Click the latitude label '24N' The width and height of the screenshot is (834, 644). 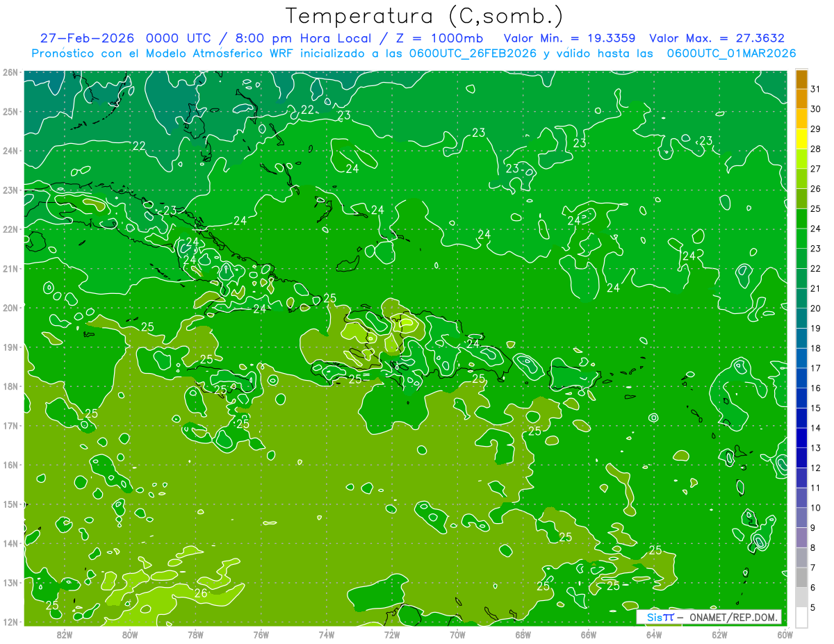pos(10,151)
